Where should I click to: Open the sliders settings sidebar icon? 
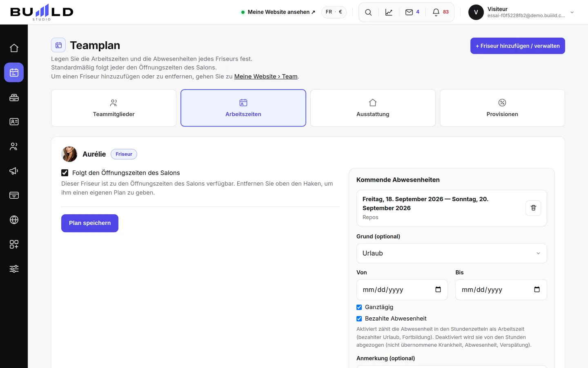coord(14,269)
